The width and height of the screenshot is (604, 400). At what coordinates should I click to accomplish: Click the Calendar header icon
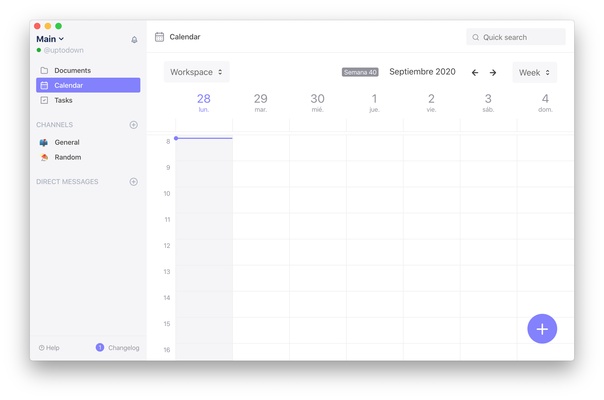[x=159, y=37]
